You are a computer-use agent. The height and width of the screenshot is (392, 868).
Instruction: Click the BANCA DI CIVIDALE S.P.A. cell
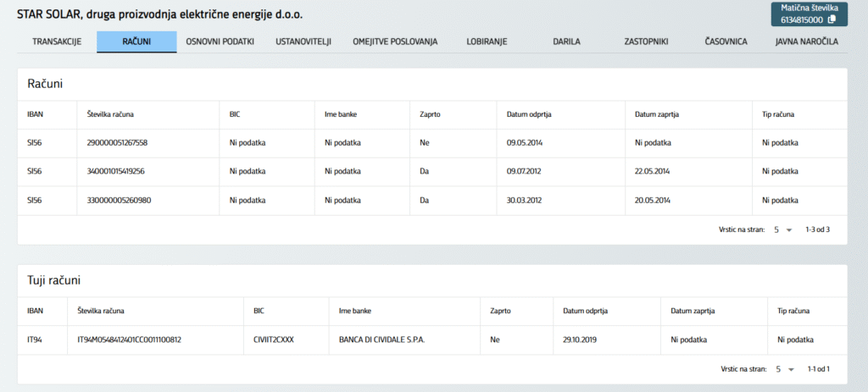[381, 340]
